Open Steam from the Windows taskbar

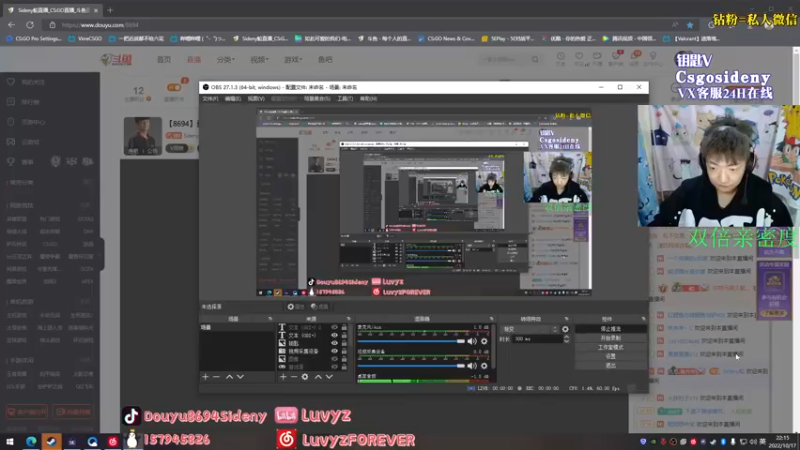coord(51,441)
